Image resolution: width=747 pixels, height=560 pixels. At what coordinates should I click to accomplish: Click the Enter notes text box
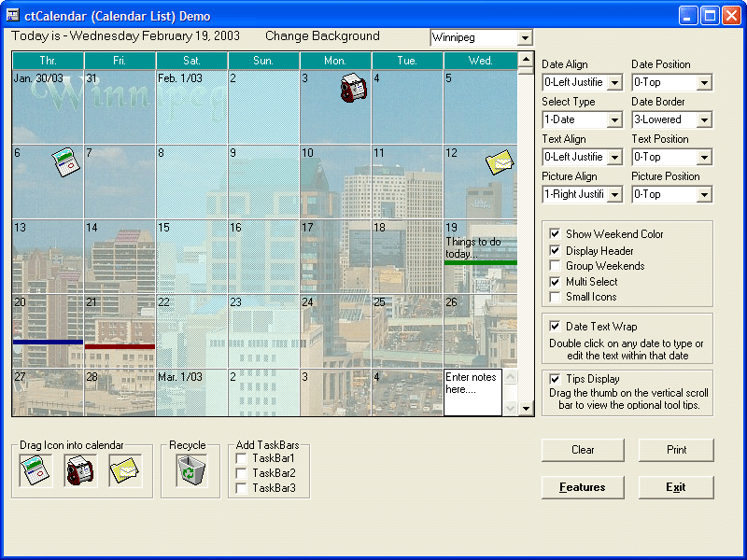point(472,392)
